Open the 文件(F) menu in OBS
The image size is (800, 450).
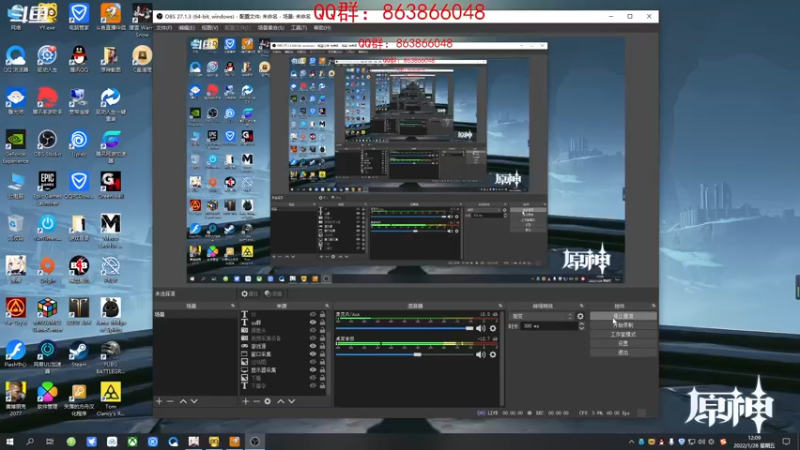tap(164, 28)
